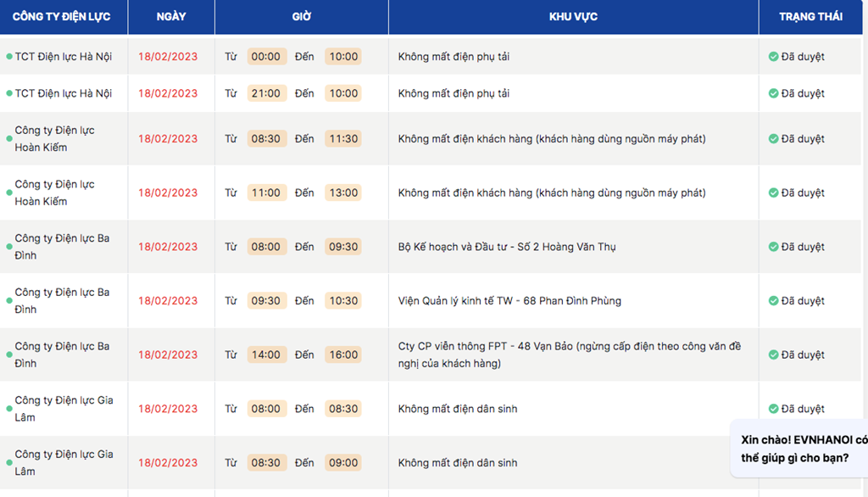Select start time 14:00 badge
Image resolution: width=868 pixels, height=497 pixels.
click(266, 355)
